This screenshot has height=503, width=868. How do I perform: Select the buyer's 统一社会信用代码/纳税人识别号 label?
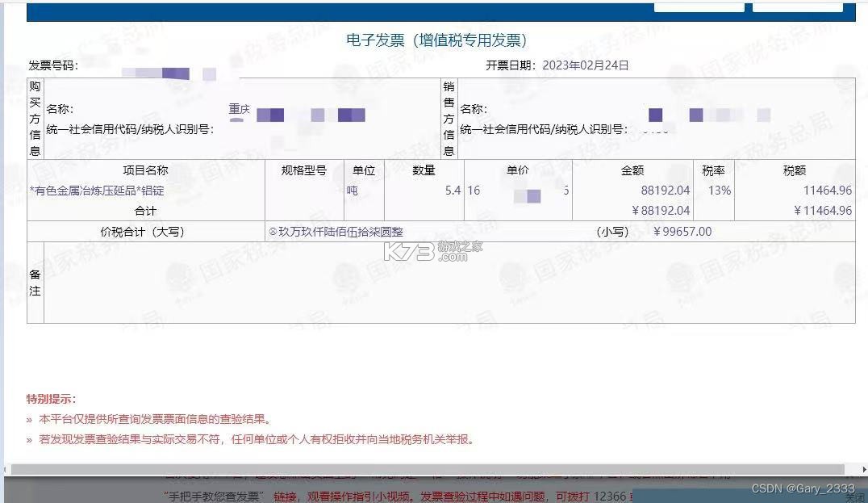point(130,129)
